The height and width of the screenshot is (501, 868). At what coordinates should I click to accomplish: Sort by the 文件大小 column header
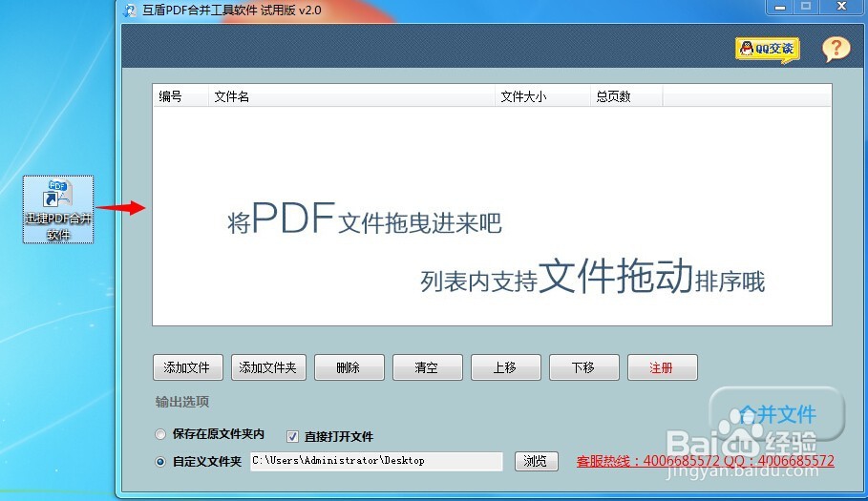tap(542, 96)
